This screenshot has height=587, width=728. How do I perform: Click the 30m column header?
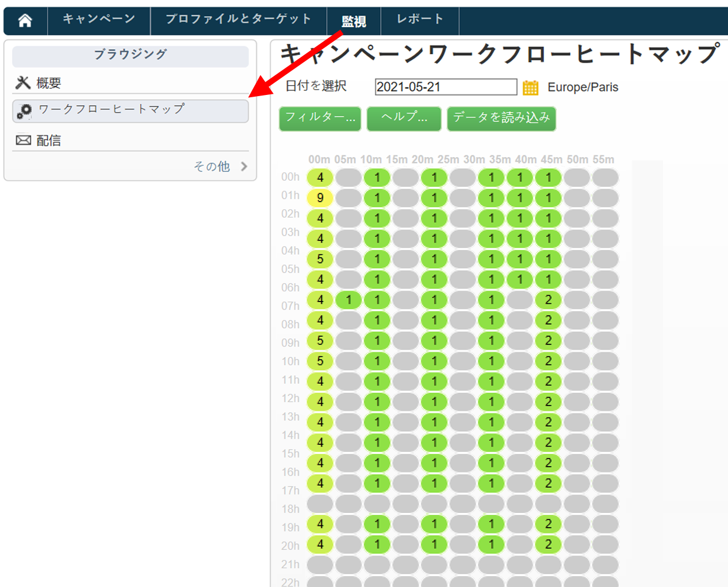coord(474,159)
